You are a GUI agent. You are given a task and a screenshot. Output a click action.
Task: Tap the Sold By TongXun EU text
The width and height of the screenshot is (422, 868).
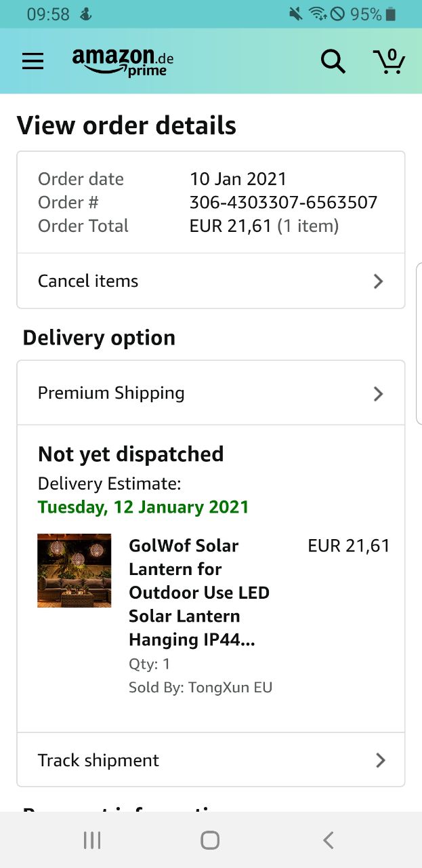201,688
